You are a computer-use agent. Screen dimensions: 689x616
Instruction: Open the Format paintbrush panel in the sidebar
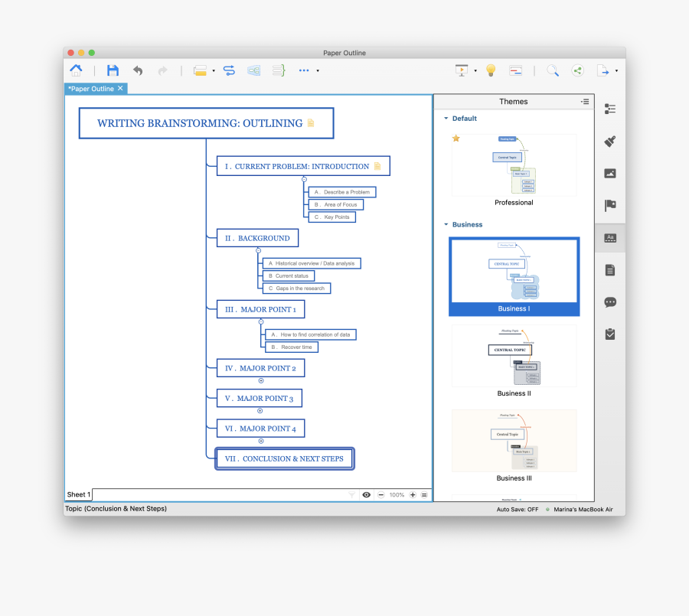click(610, 141)
